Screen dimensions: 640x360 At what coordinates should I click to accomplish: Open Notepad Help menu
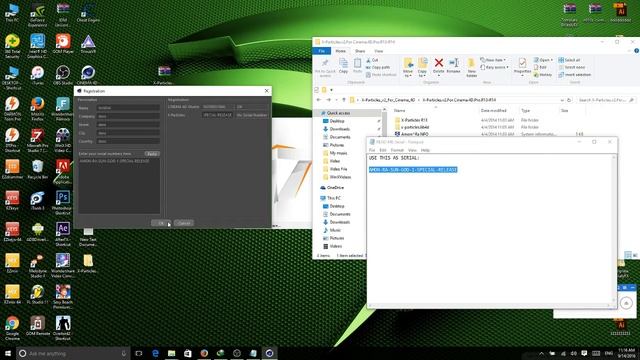pyautogui.click(x=425, y=150)
